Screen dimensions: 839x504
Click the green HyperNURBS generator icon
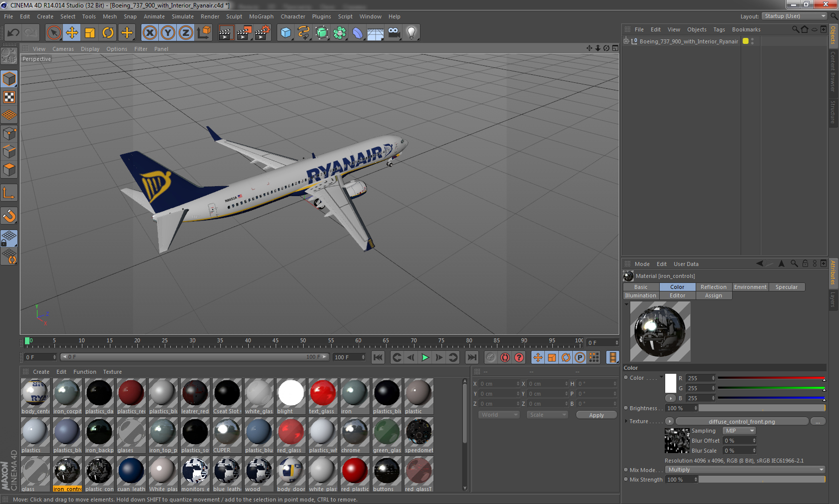[322, 33]
